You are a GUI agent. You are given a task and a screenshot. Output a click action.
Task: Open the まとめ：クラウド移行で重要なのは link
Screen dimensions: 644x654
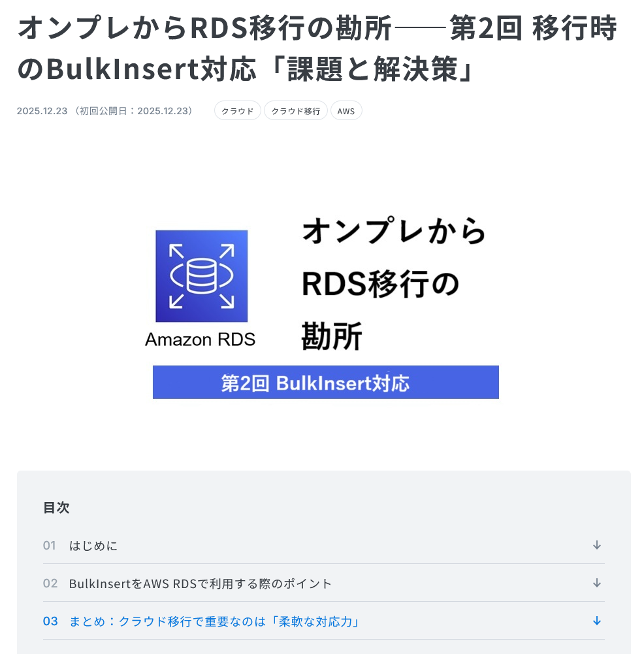click(x=214, y=621)
